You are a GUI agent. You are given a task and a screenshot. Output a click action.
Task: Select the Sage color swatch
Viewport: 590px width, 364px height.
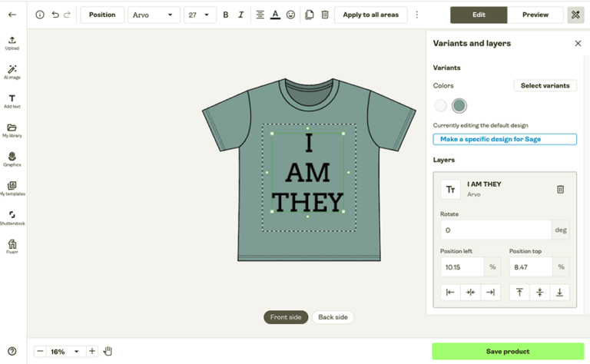(x=459, y=106)
